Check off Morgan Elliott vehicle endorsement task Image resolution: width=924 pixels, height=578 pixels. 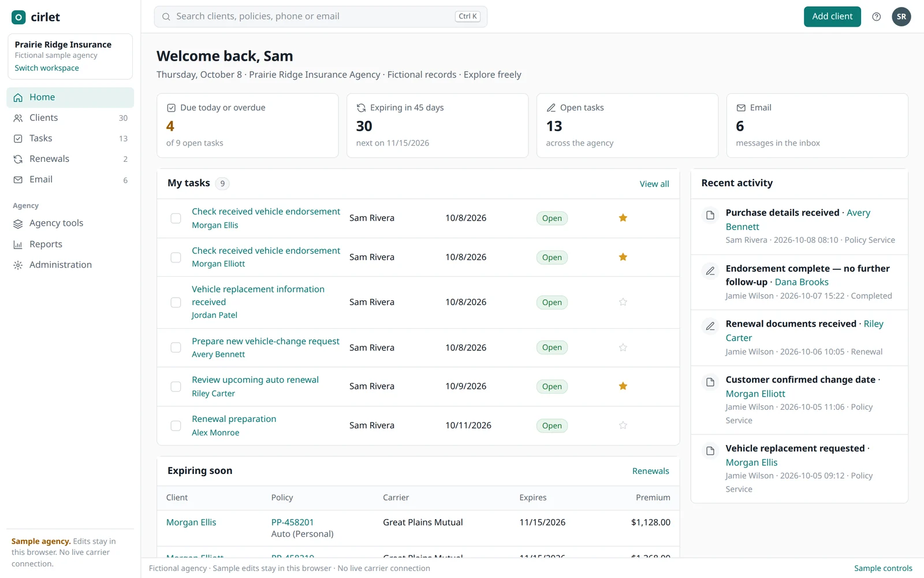[x=176, y=257]
